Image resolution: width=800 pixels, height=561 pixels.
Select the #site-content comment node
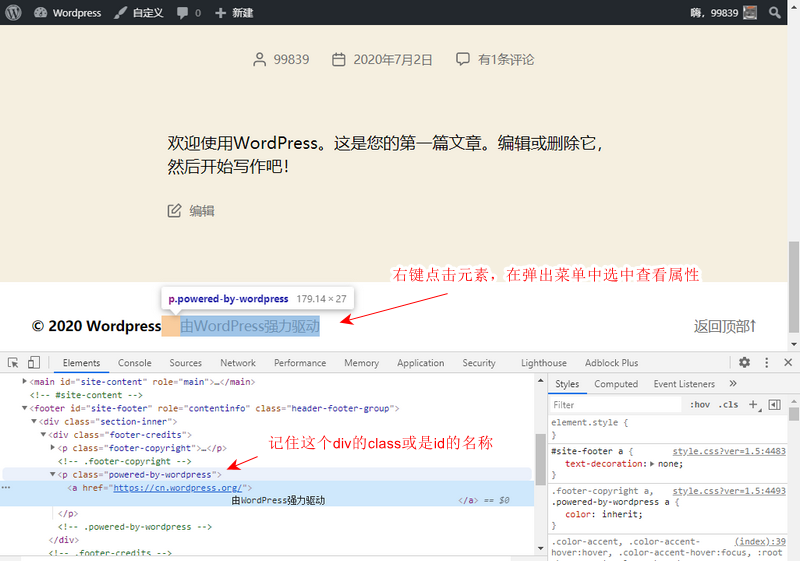pos(86,395)
